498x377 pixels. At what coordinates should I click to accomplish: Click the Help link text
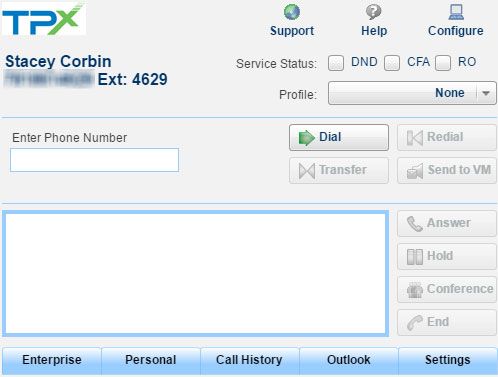click(374, 31)
